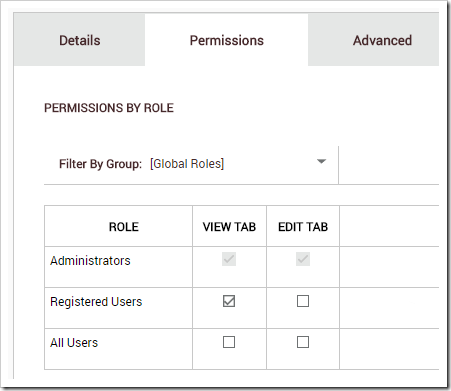This screenshot has width=451, height=391.
Task: Select the Administrators role row label
Action: [90, 260]
